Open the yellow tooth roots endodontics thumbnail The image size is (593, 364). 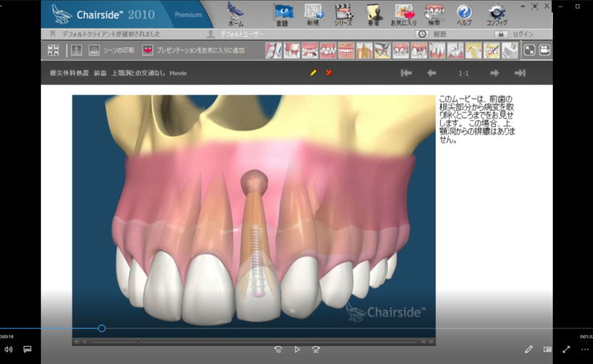pyautogui.click(x=364, y=50)
